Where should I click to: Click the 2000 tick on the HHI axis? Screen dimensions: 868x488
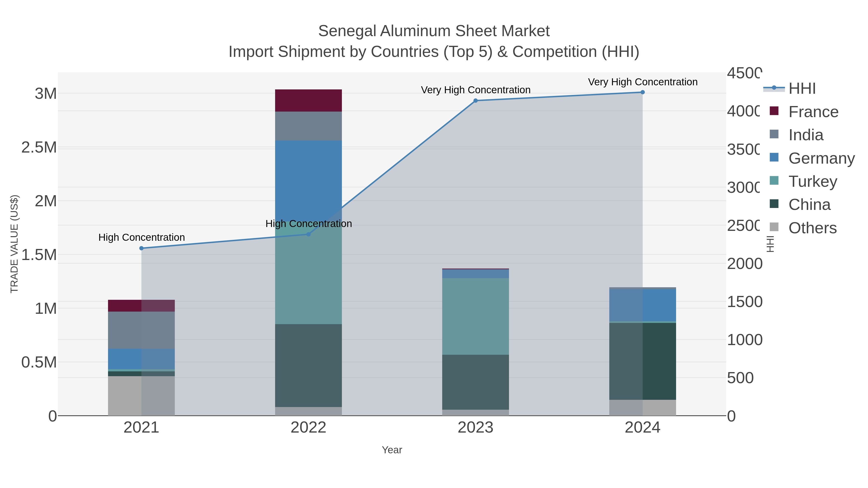(745, 264)
